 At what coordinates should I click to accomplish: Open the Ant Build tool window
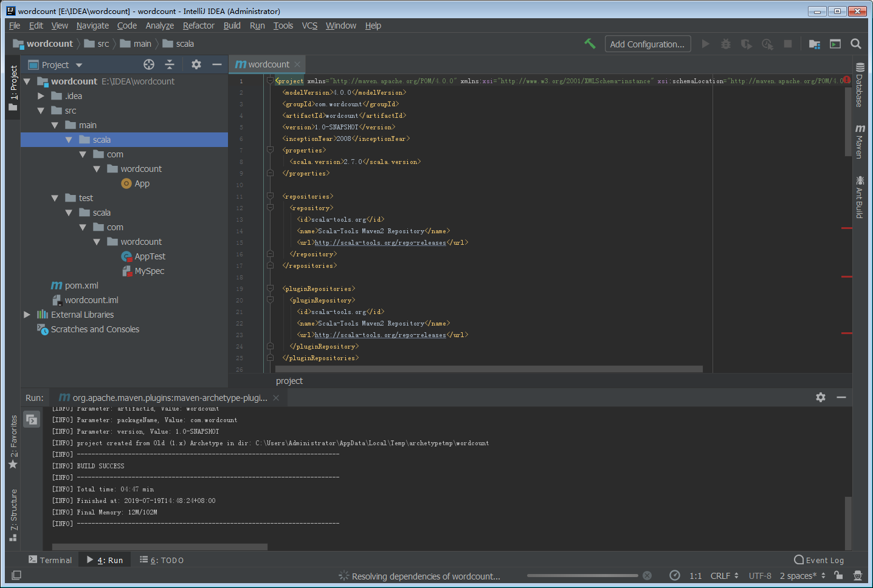[x=860, y=197]
